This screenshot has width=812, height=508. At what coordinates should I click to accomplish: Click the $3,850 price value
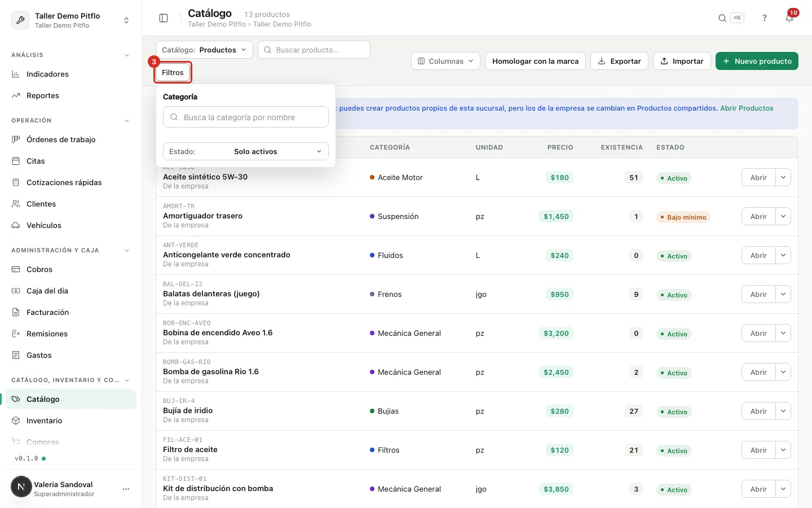[556, 489]
